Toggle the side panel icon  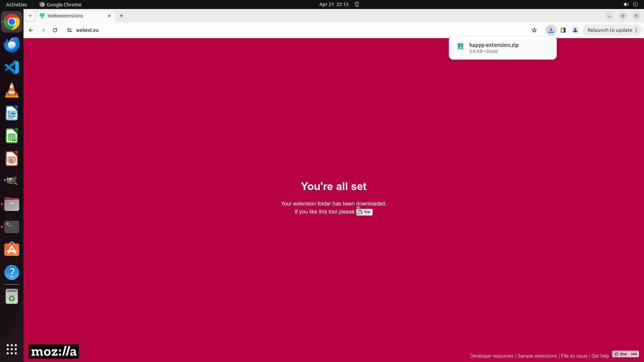563,30
